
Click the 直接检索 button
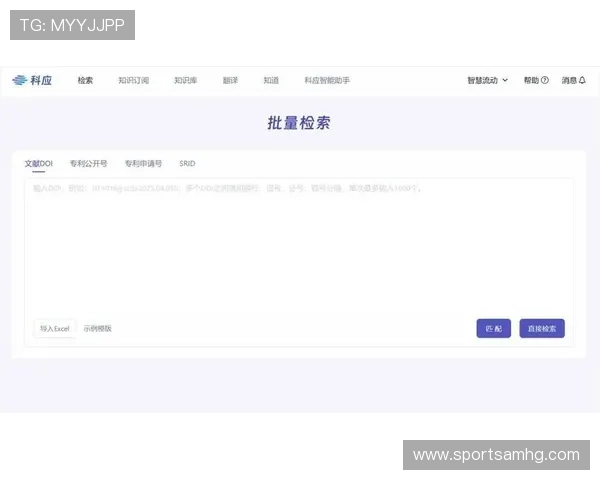(542, 328)
